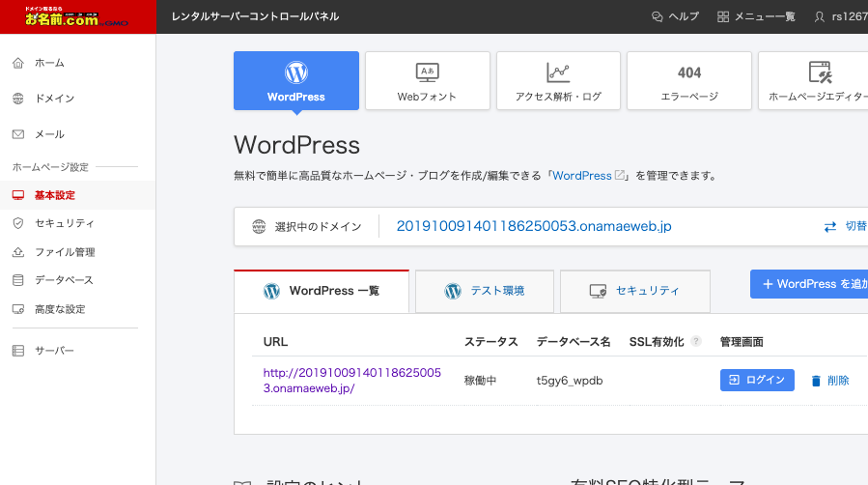Select ファイル管理 in the sidebar

coord(64,252)
